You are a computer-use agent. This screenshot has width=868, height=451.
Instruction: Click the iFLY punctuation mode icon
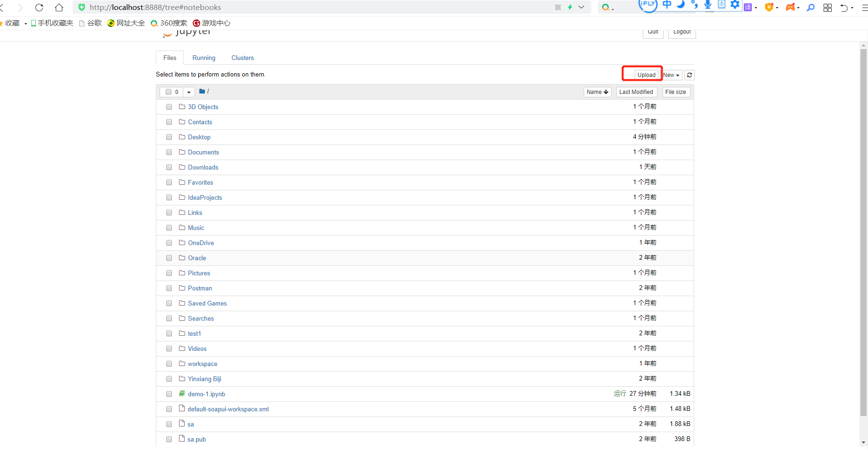tap(694, 4)
